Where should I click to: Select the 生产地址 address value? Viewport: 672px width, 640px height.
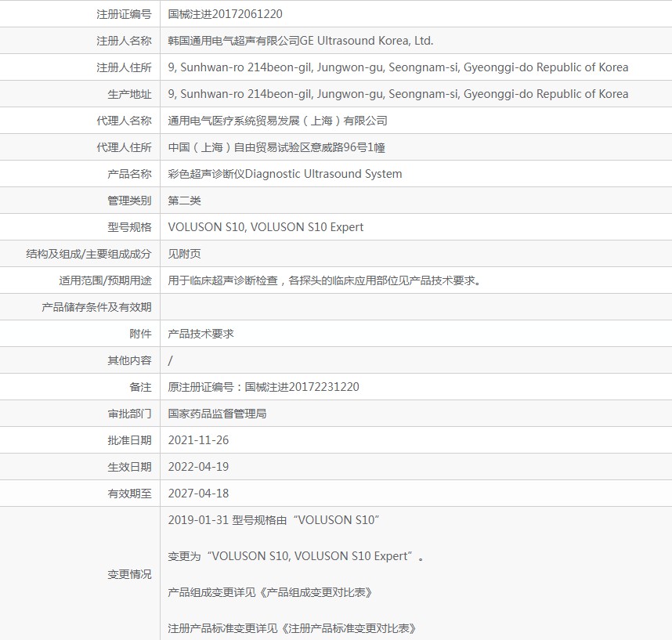398,94
